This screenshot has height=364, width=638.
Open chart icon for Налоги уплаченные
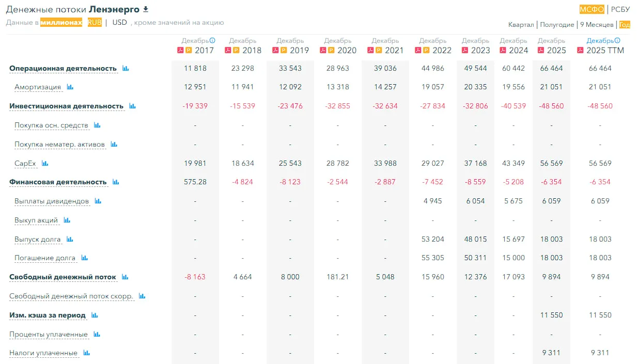click(x=86, y=353)
